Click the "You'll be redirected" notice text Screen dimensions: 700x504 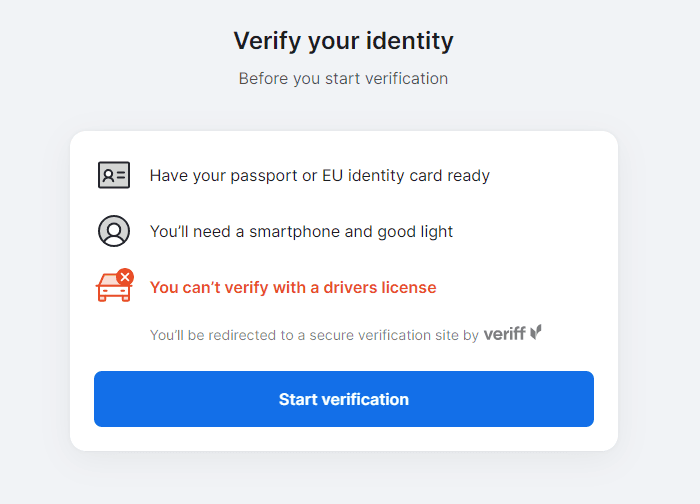(x=314, y=336)
